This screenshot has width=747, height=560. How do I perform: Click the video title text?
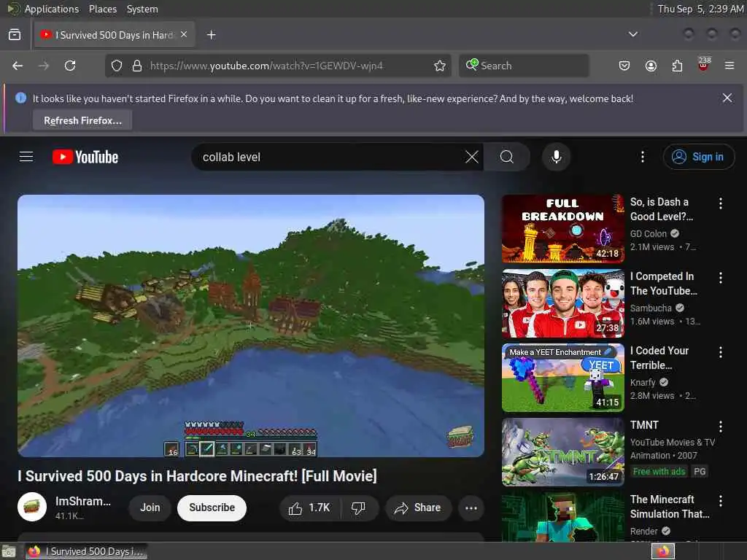click(197, 475)
